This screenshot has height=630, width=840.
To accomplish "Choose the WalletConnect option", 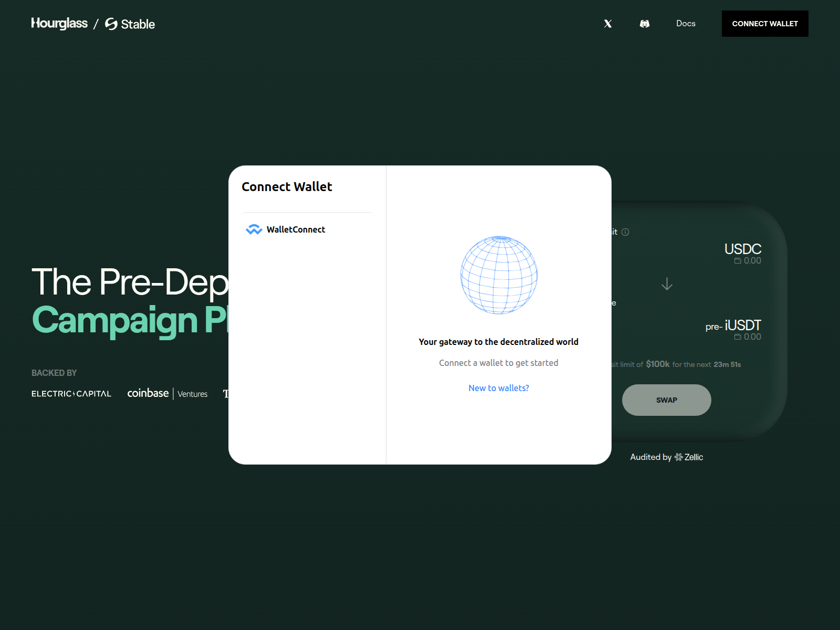I will 307,229.
